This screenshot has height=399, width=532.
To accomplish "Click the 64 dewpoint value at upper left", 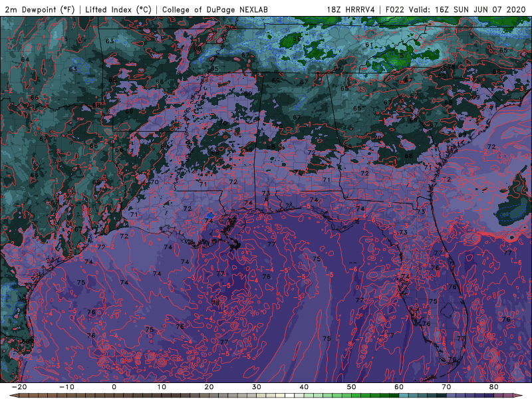I will pyautogui.click(x=25, y=59).
